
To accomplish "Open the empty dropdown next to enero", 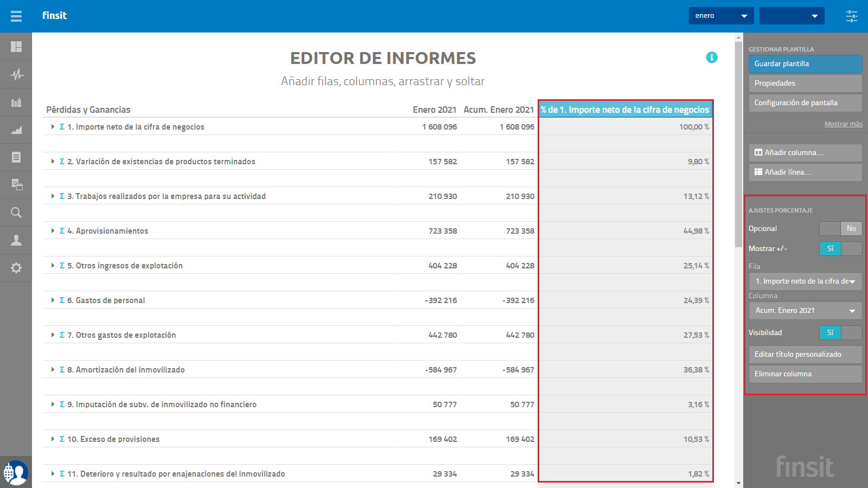I will click(x=792, y=16).
